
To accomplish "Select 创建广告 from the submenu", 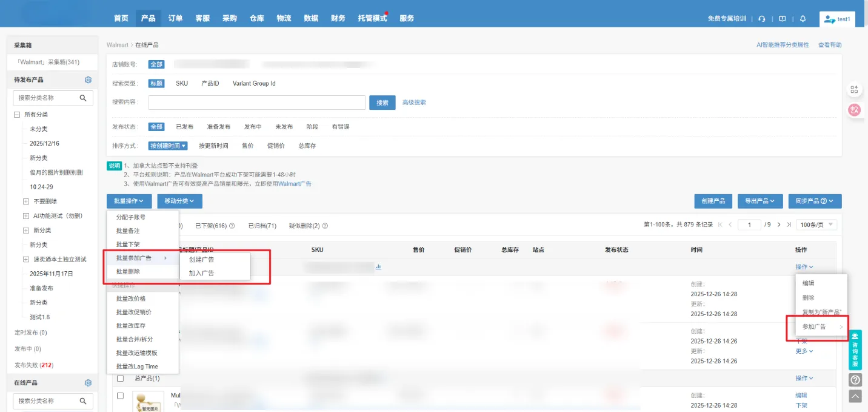I will point(200,260).
